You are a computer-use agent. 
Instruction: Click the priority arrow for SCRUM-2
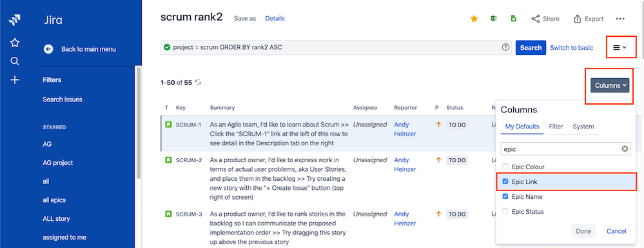click(x=438, y=160)
